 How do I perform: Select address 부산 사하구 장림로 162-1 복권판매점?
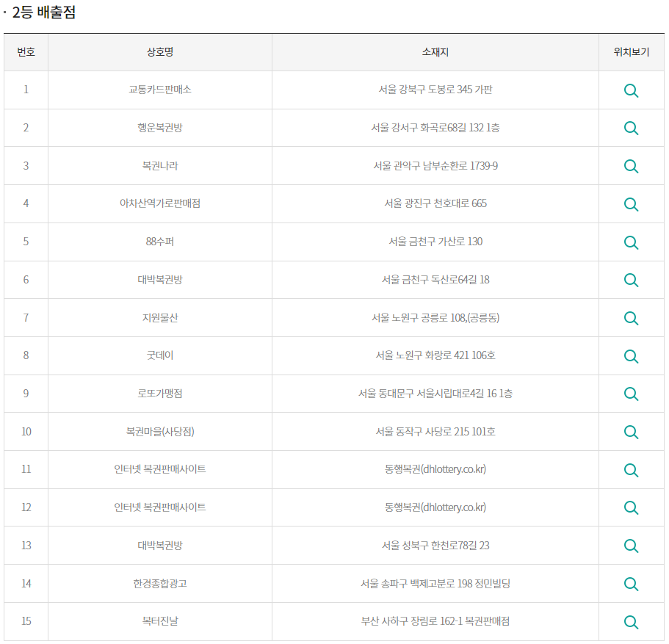click(x=435, y=621)
